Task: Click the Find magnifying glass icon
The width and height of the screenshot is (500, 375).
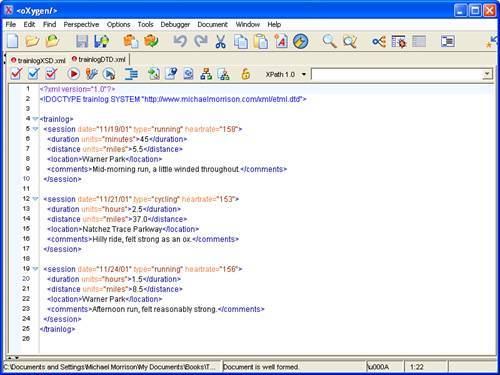Action: point(329,41)
